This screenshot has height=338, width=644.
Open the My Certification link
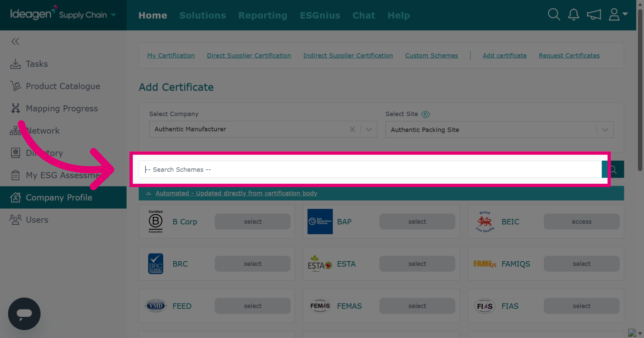171,56
